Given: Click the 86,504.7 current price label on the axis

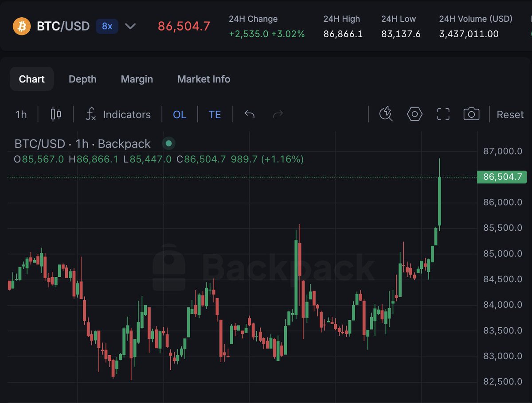Looking at the screenshot, I should pos(502,177).
